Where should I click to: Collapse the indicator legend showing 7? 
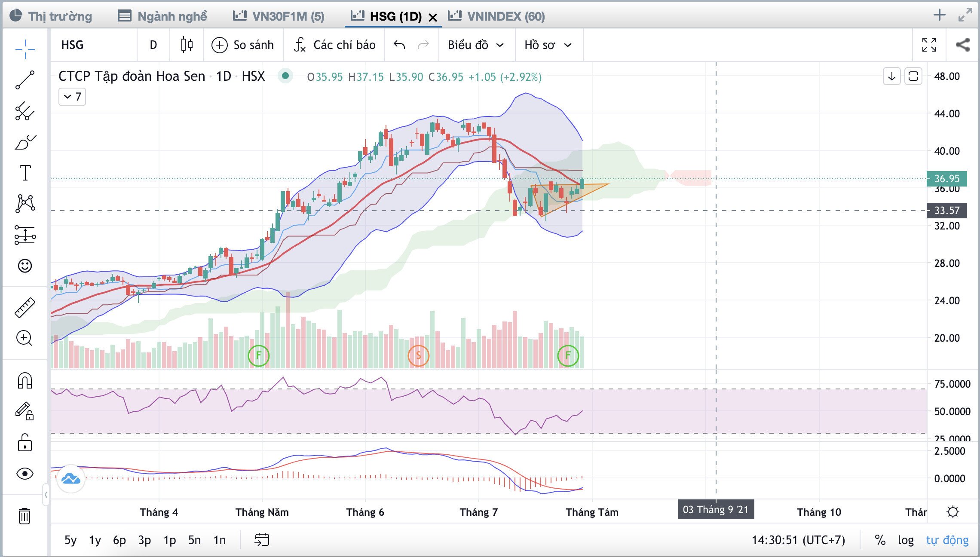pyautogui.click(x=72, y=96)
